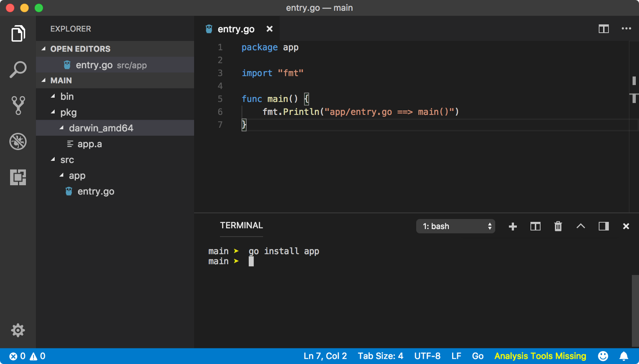This screenshot has height=364, width=639.
Task: Go to line via Ln 7, Col 2
Action: click(325, 356)
